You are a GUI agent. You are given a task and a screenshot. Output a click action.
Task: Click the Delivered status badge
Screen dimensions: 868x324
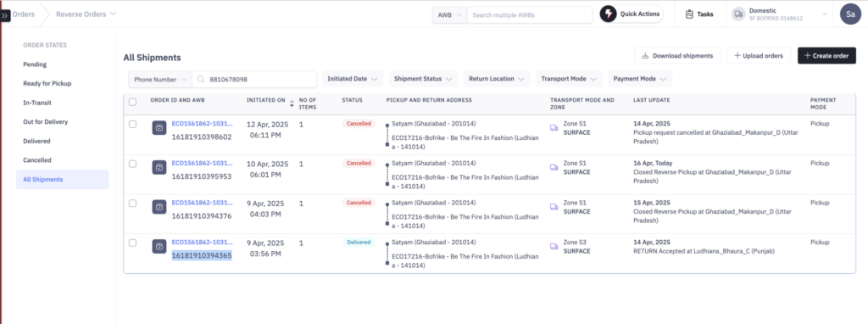click(359, 242)
